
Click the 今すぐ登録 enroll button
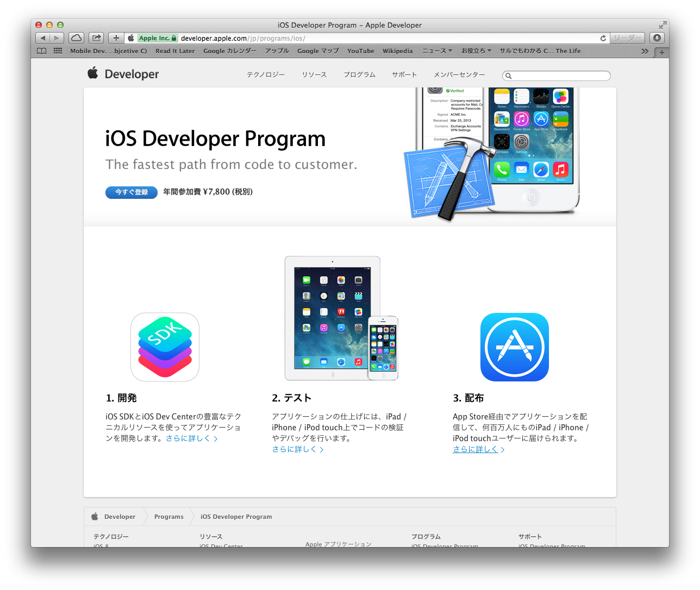132,192
